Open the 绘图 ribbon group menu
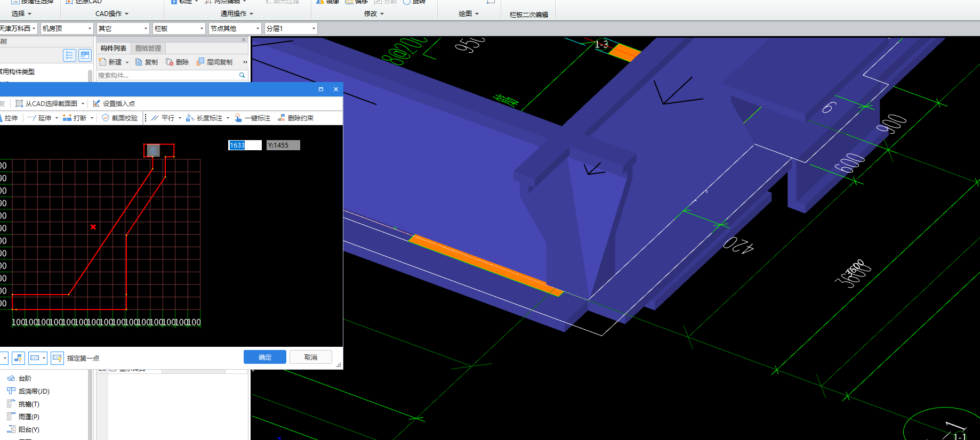 469,13
